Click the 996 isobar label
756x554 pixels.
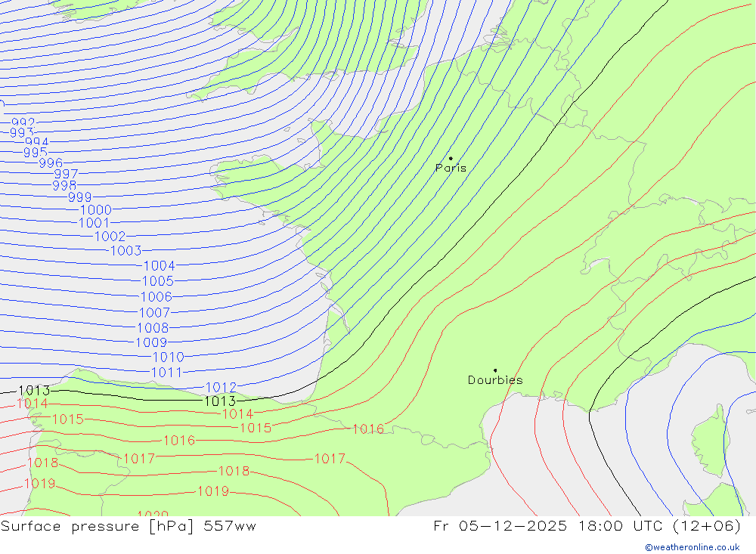pyautogui.click(x=51, y=163)
